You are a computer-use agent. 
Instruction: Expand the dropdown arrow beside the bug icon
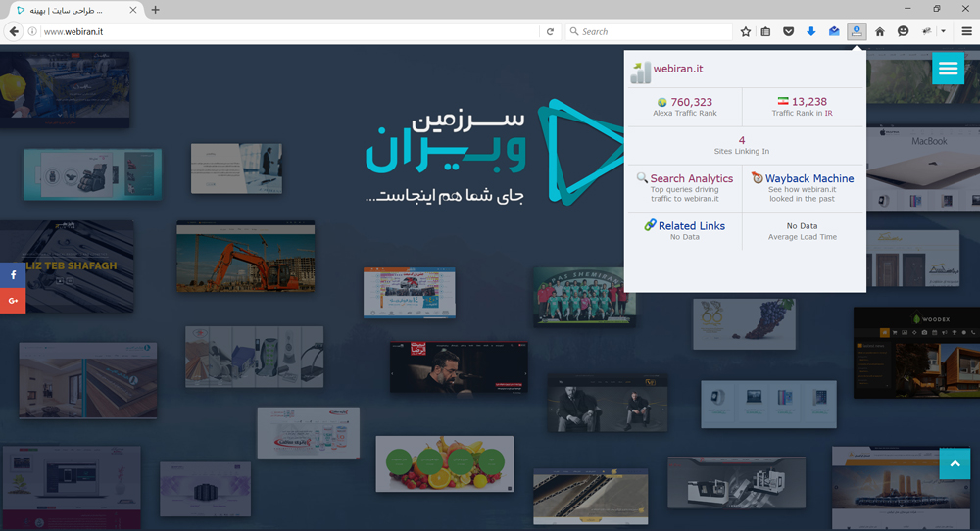[x=943, y=31]
